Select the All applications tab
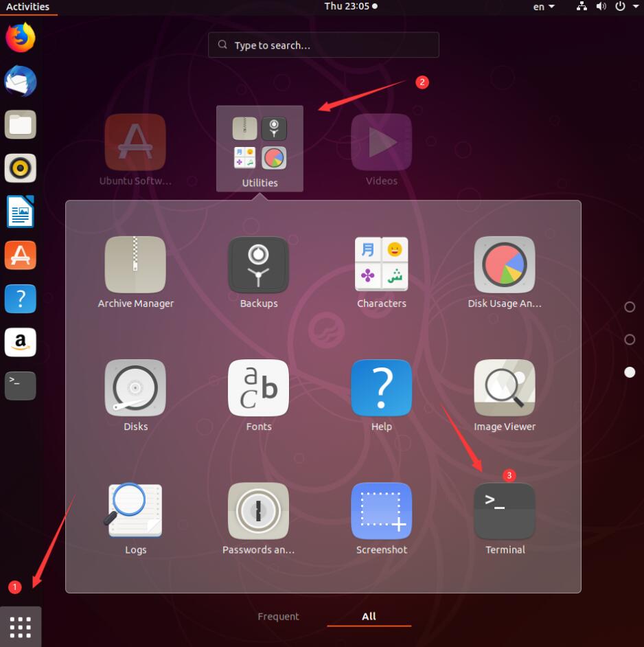 [369, 616]
